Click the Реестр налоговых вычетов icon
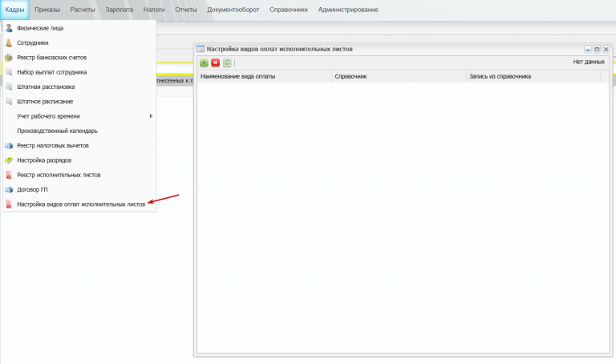616x364 pixels. 9,146
